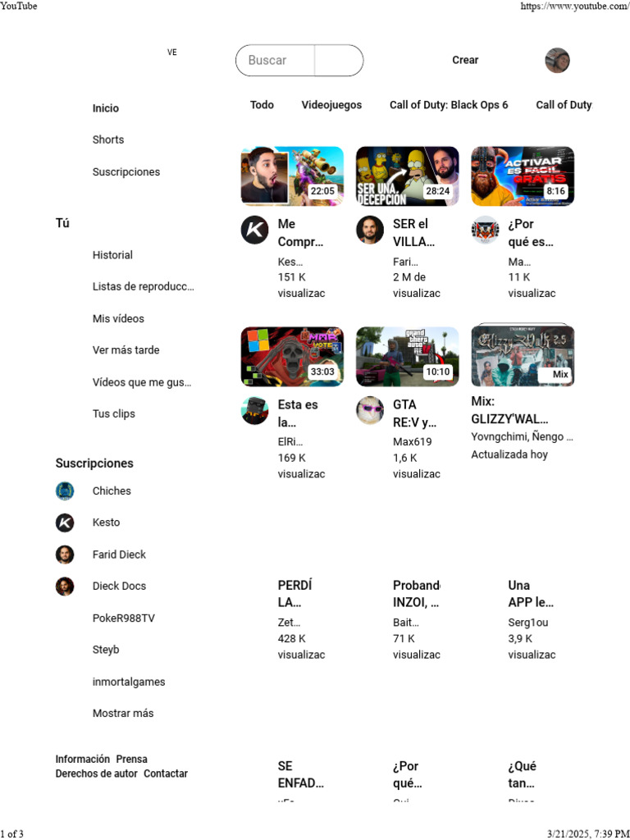Open the Farid Dieck avatar beside SER el VILLA video
The width and height of the screenshot is (630, 840).
click(370, 230)
